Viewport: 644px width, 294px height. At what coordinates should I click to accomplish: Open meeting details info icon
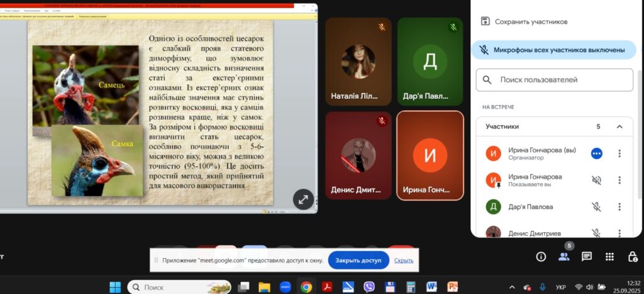point(540,256)
